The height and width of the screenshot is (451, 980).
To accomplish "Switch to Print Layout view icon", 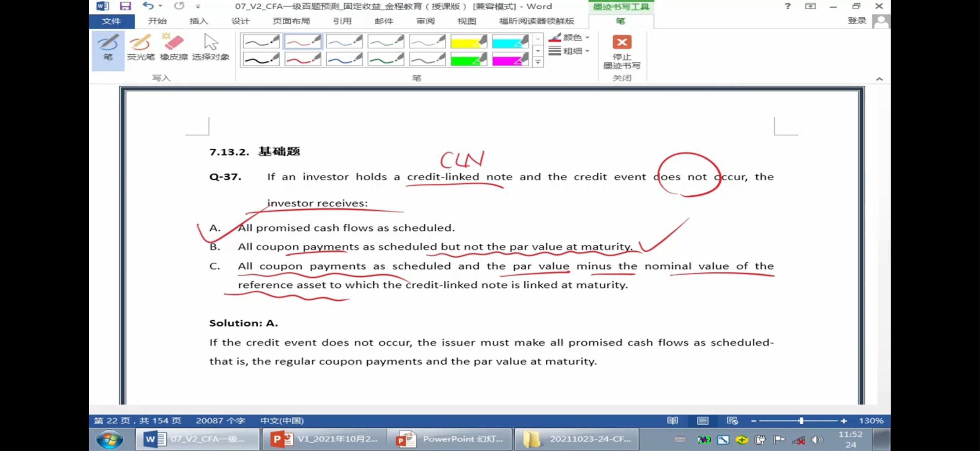I will coord(702,420).
